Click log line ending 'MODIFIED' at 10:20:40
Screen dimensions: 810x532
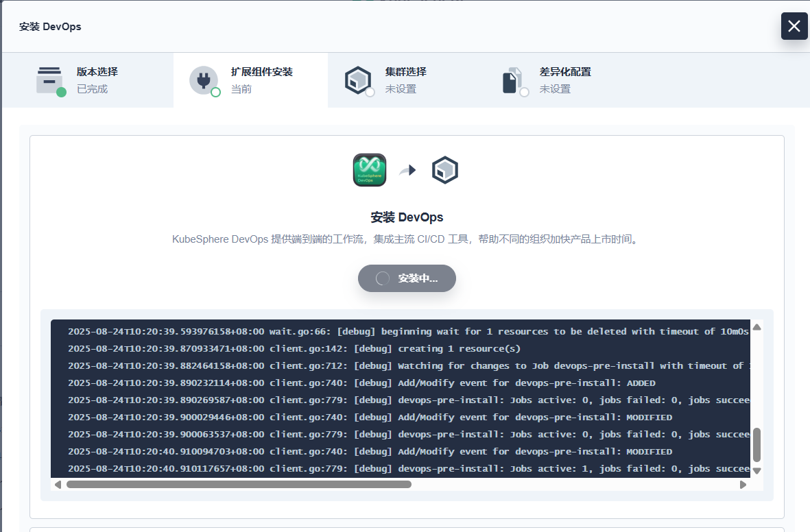[x=370, y=451]
